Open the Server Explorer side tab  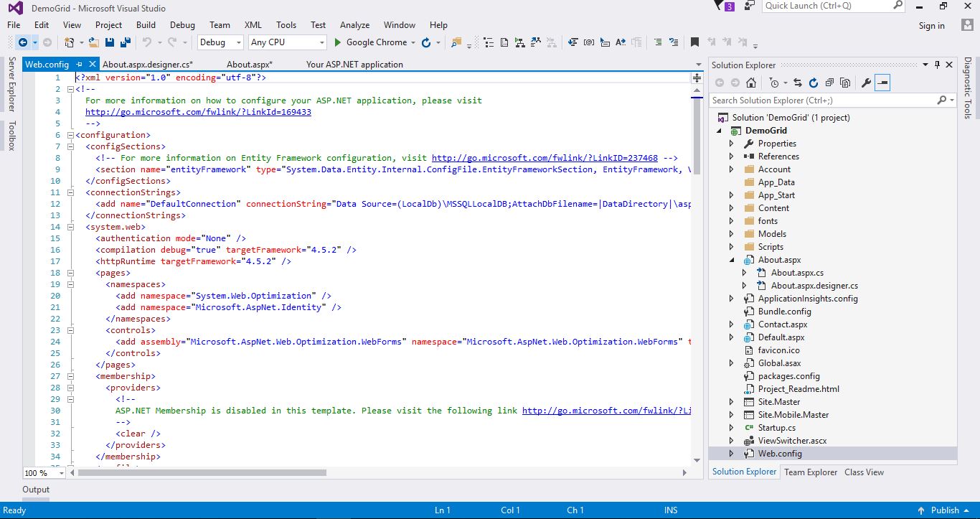(x=12, y=85)
